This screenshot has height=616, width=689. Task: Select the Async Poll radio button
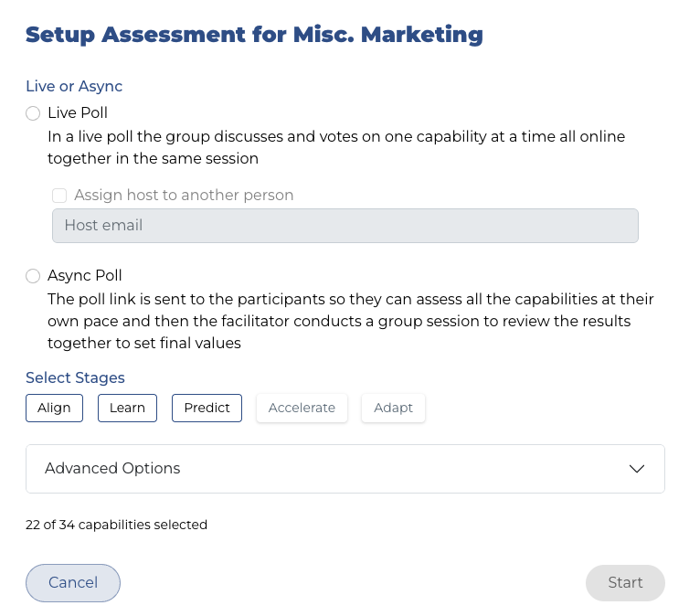33,276
